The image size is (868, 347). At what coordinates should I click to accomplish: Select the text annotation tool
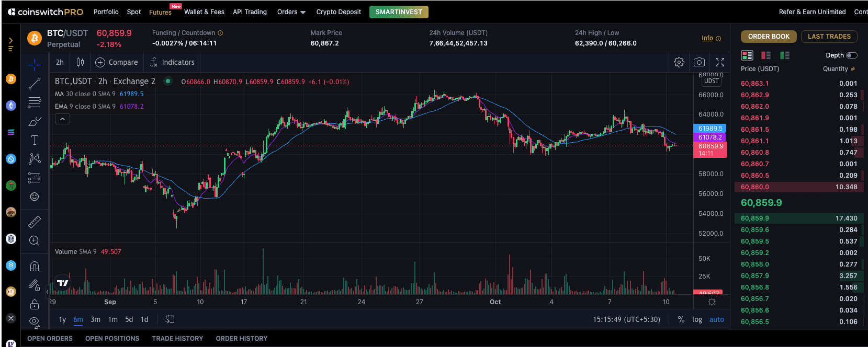35,140
